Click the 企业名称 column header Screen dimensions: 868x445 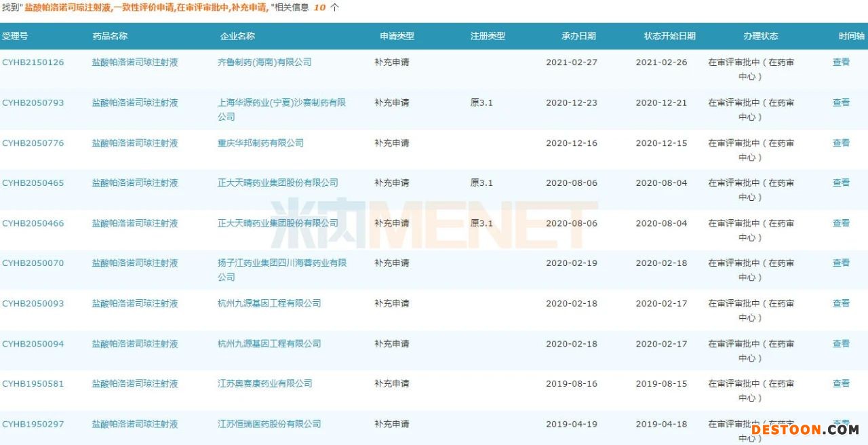[x=237, y=36]
